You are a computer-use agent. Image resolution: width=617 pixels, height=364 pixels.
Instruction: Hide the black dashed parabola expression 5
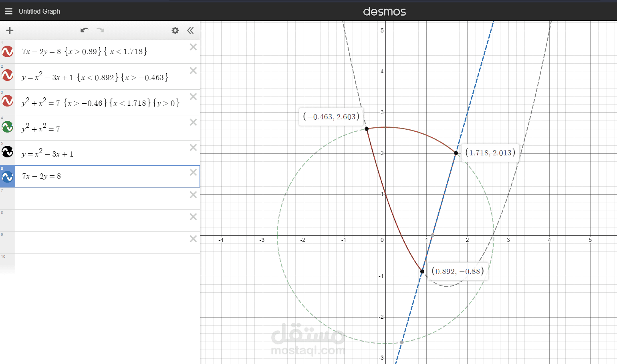8,152
